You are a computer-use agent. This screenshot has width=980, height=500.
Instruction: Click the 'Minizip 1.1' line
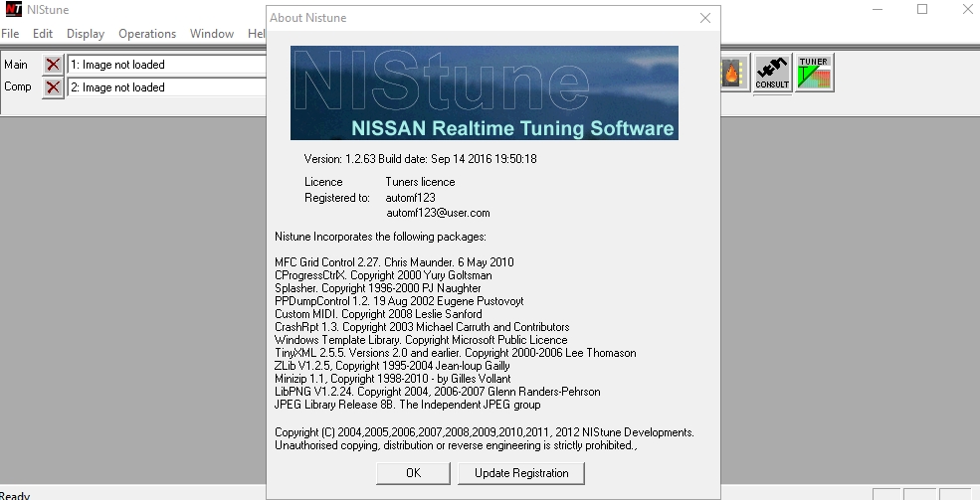point(393,379)
